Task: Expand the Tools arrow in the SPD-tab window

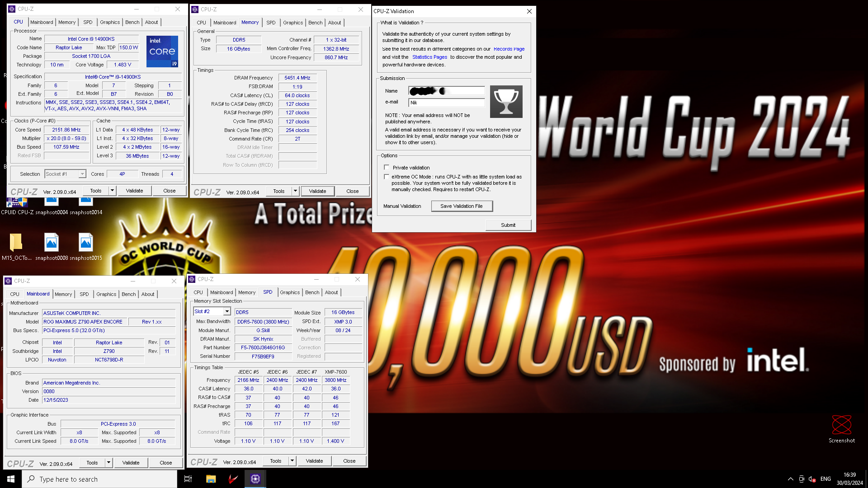Action: 292,461
